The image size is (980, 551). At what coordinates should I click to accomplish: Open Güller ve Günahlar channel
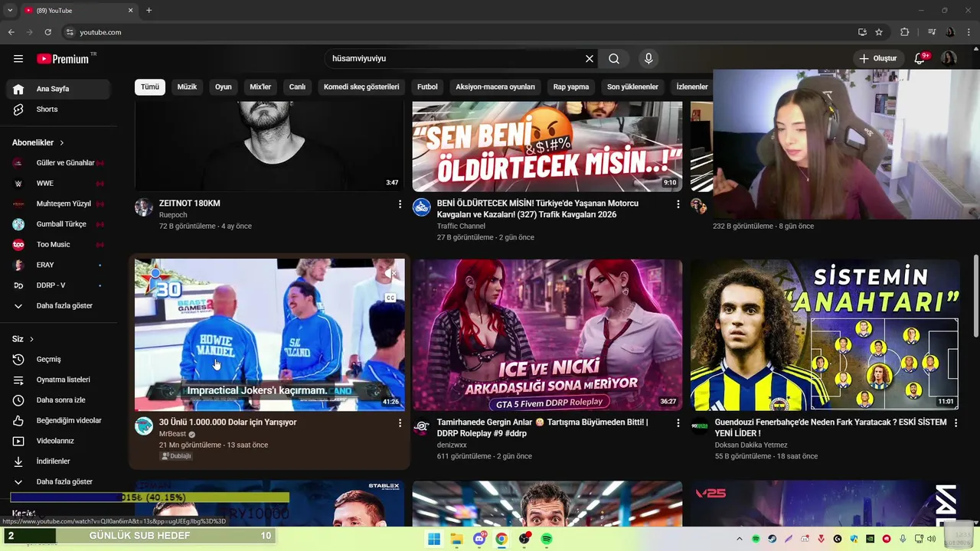click(58, 163)
